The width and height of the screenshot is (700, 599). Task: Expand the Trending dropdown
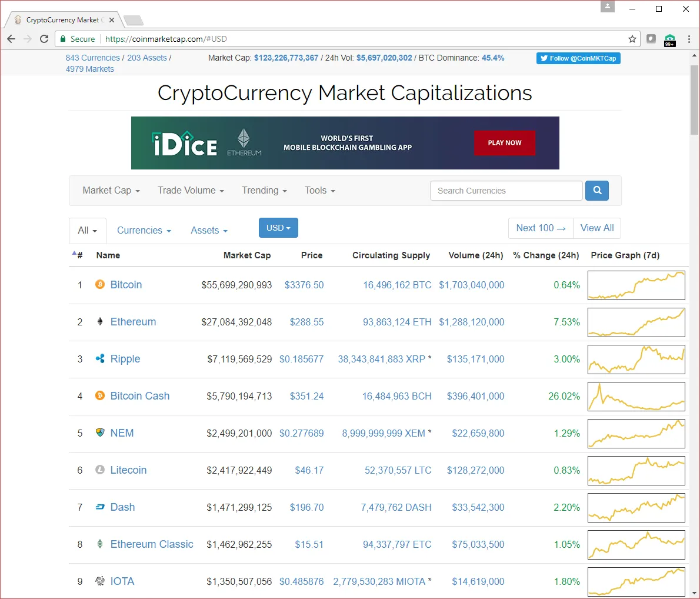click(264, 191)
